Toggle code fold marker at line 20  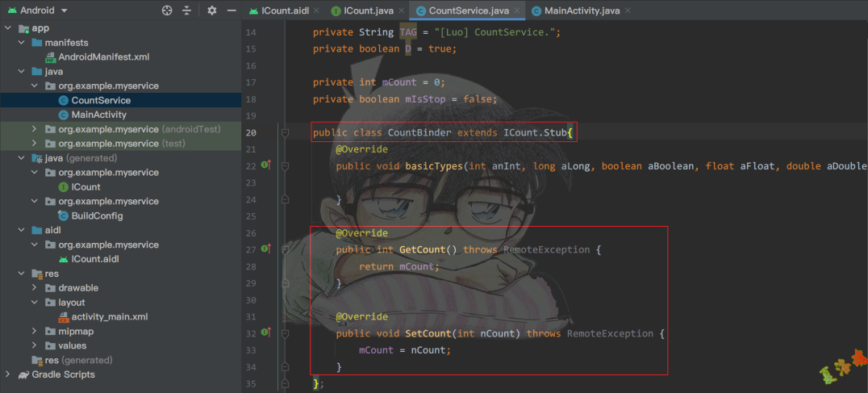[x=285, y=132]
